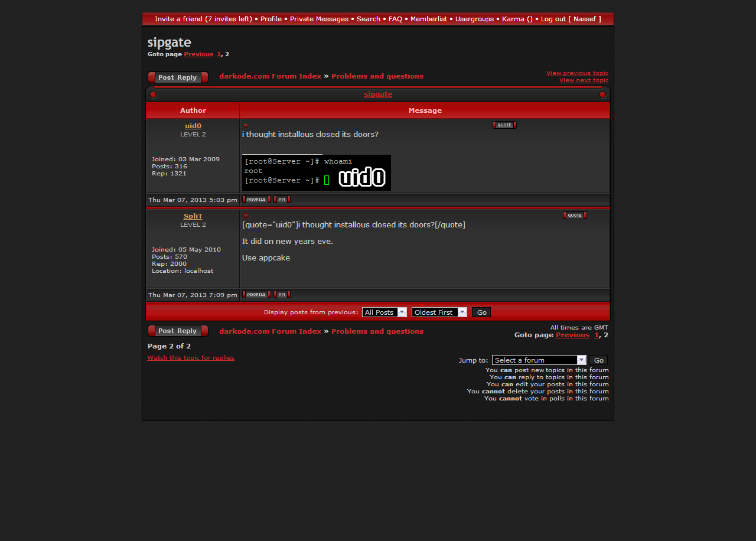Screen dimensions: 756x541
Task: Click the top Post Reply button
Action: coord(178,77)
